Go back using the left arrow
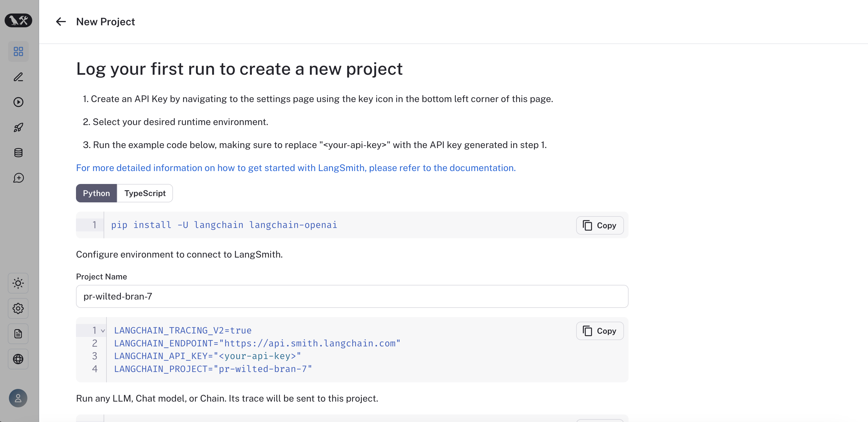Viewport: 868px width, 422px height. coord(61,22)
